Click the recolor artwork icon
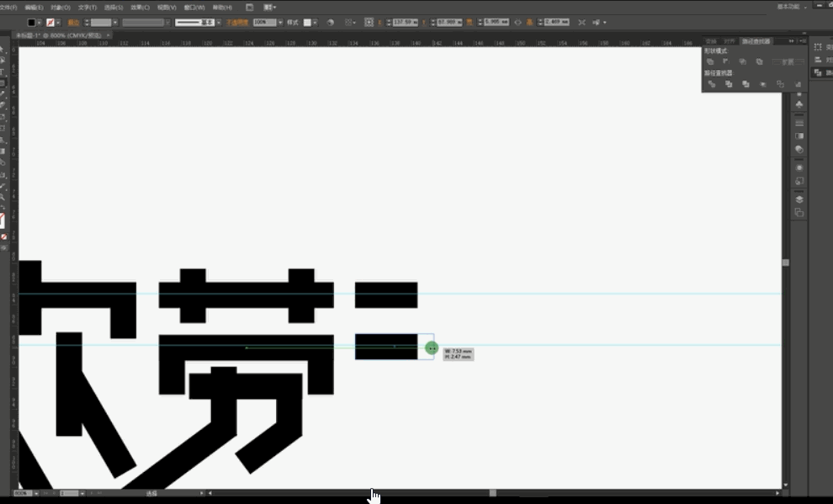This screenshot has height=504, width=833. coord(331,23)
